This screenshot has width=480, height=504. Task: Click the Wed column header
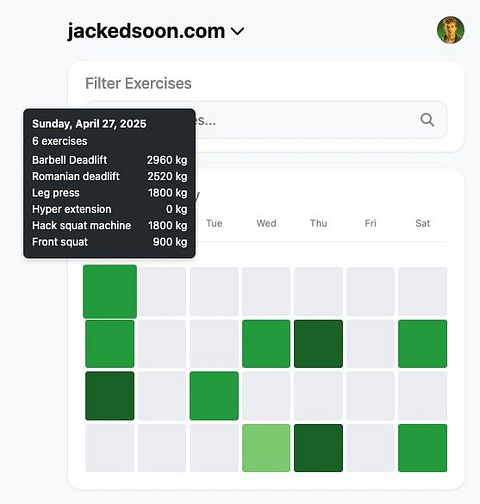pos(266,223)
